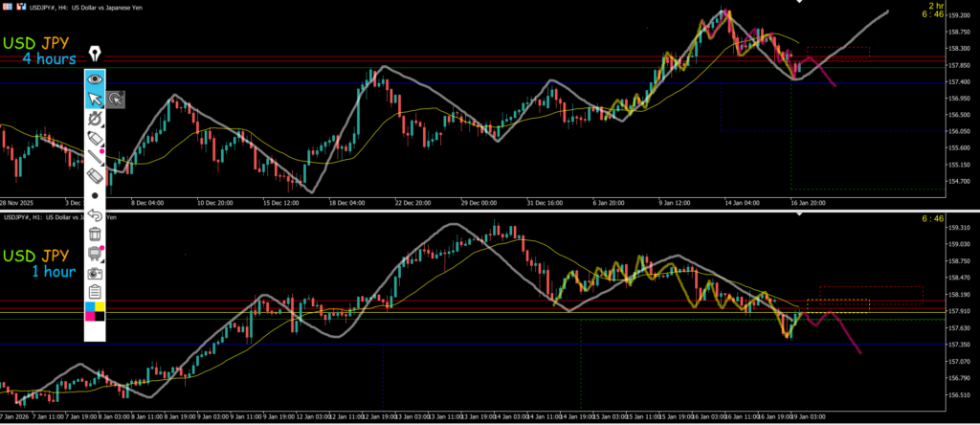The height and width of the screenshot is (425, 980).
Task: Pick the pencil drawing tool with pink dot
Action: [95, 157]
